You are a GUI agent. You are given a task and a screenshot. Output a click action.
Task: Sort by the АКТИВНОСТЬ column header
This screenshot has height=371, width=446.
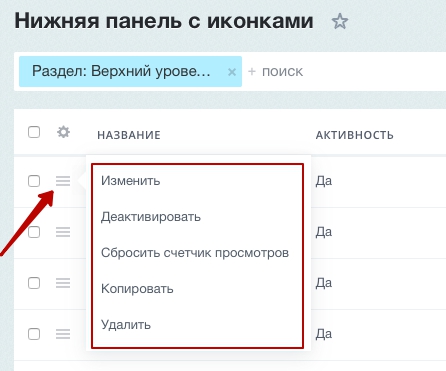pos(355,135)
